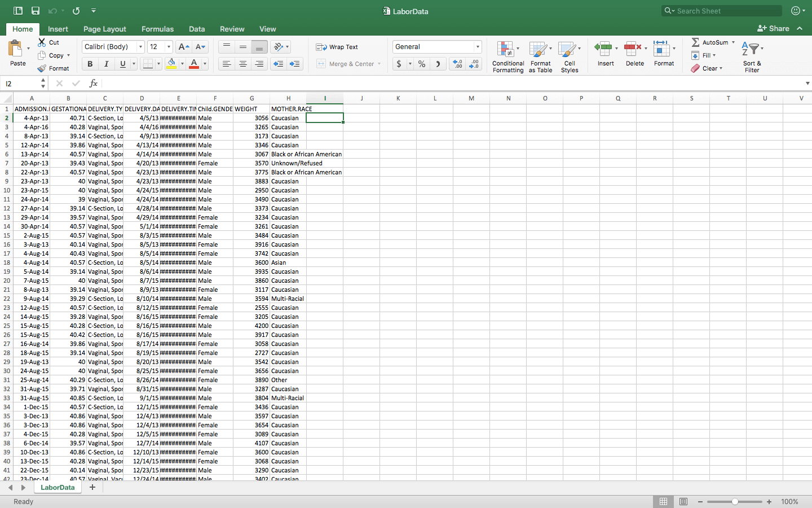Open the fill color dropdown arrow
The height and width of the screenshot is (508, 812).
[182, 64]
